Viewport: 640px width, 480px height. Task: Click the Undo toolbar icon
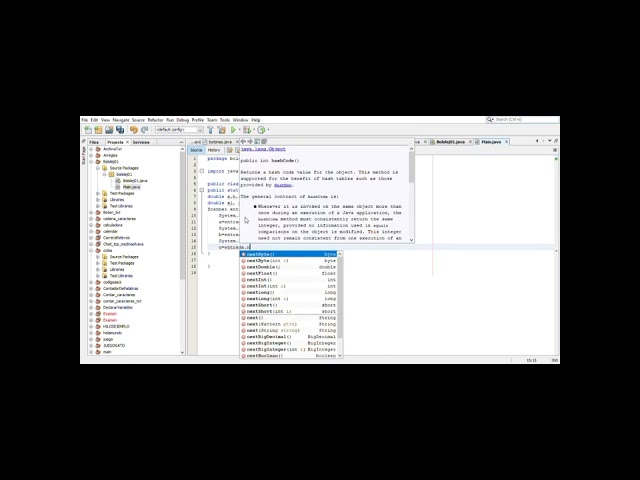[x=134, y=130]
